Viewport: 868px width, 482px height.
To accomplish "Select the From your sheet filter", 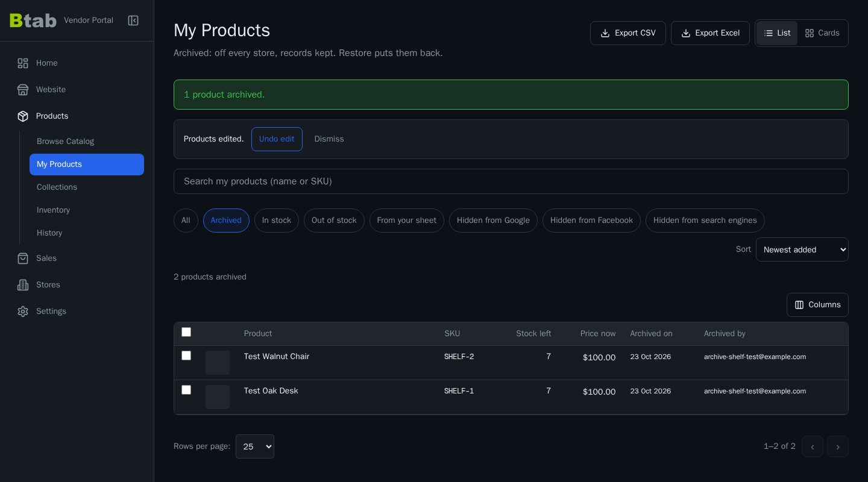I will click(x=407, y=221).
